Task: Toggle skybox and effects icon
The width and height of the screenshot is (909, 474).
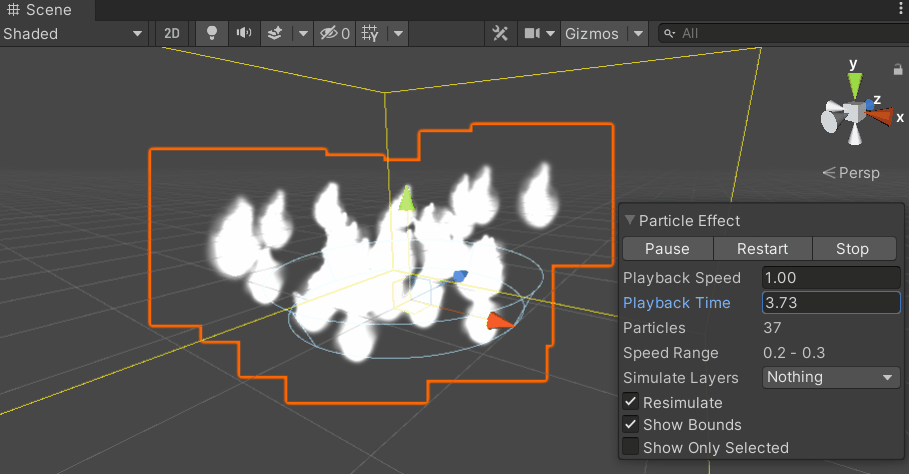Action: [275, 34]
